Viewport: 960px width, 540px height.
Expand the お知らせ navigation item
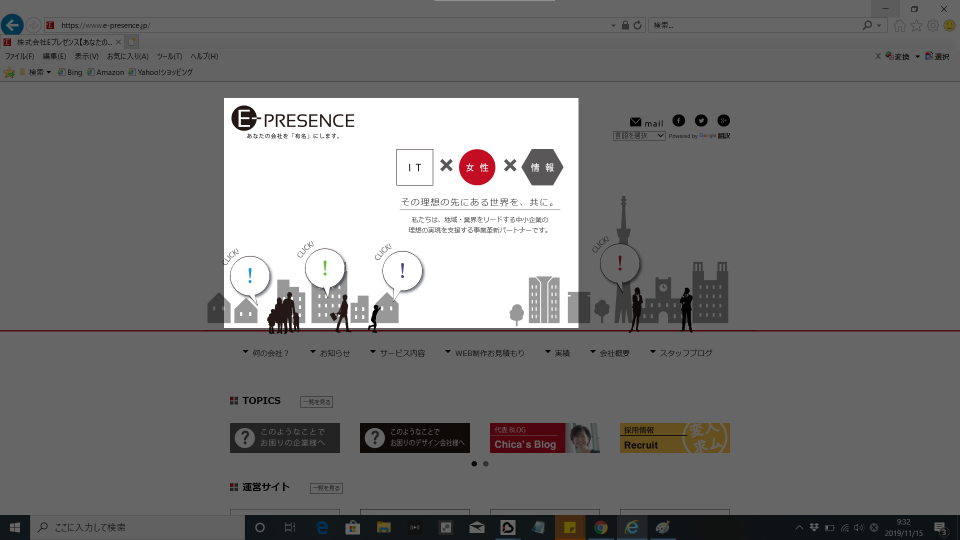tap(330, 353)
